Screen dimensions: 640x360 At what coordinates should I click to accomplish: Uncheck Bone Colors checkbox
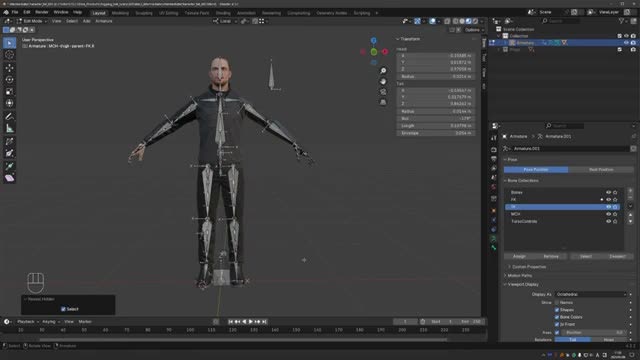[x=557, y=317]
